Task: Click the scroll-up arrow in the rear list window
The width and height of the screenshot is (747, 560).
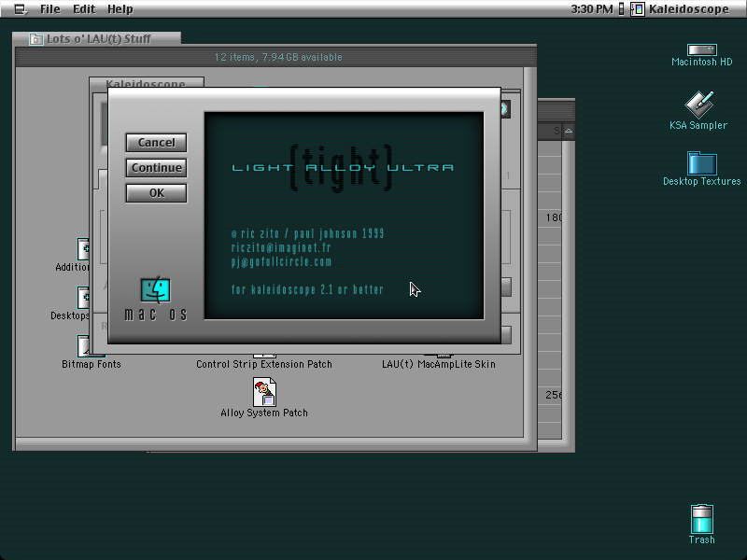Action: (x=569, y=131)
